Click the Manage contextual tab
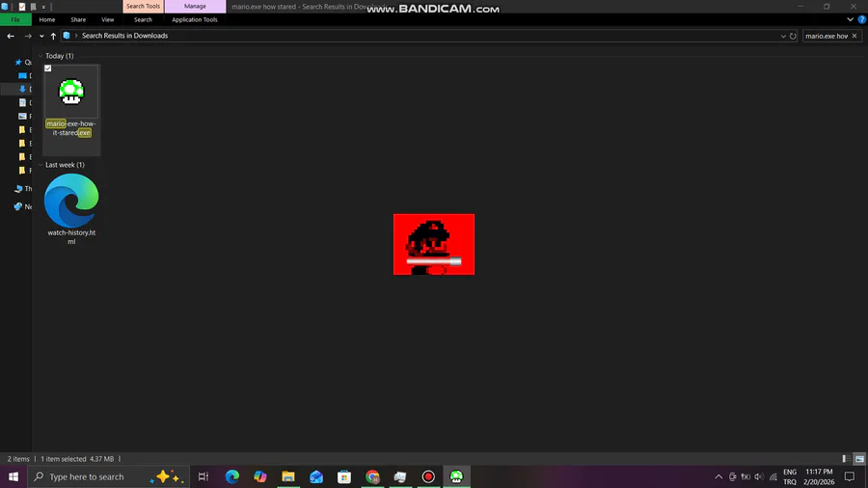This screenshot has height=488, width=868. click(x=195, y=6)
